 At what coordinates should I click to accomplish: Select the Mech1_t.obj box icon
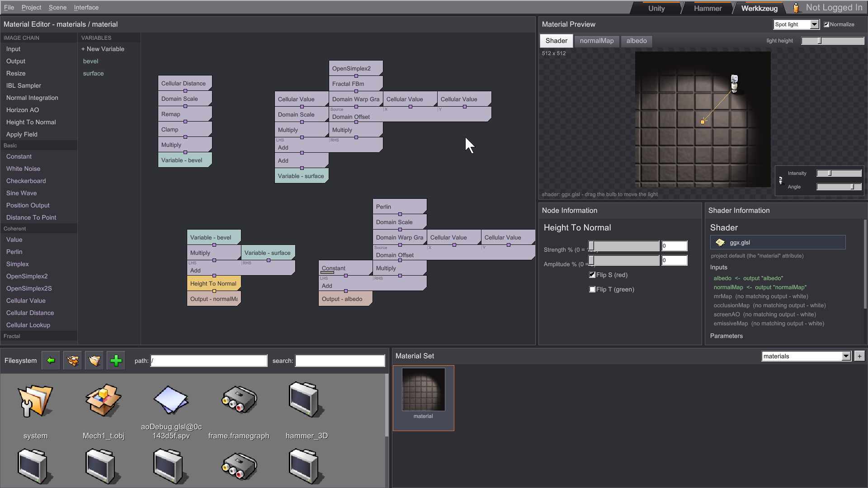(x=104, y=400)
